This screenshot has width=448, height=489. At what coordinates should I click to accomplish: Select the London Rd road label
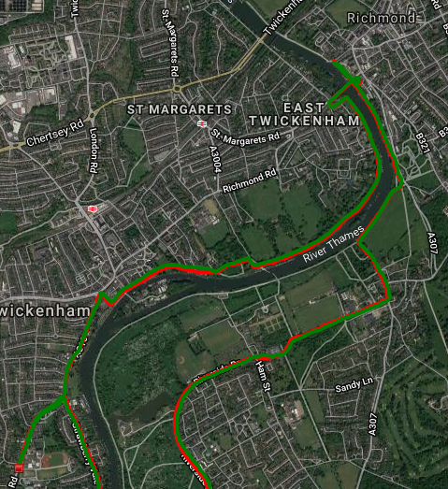94,151
